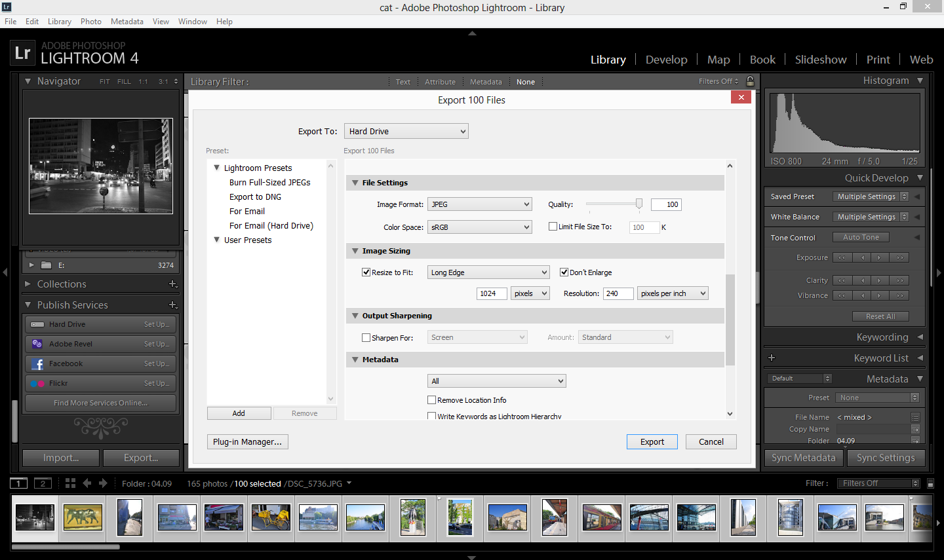Hide top module picker via top arrow
This screenshot has height=560, width=944.
472,33
